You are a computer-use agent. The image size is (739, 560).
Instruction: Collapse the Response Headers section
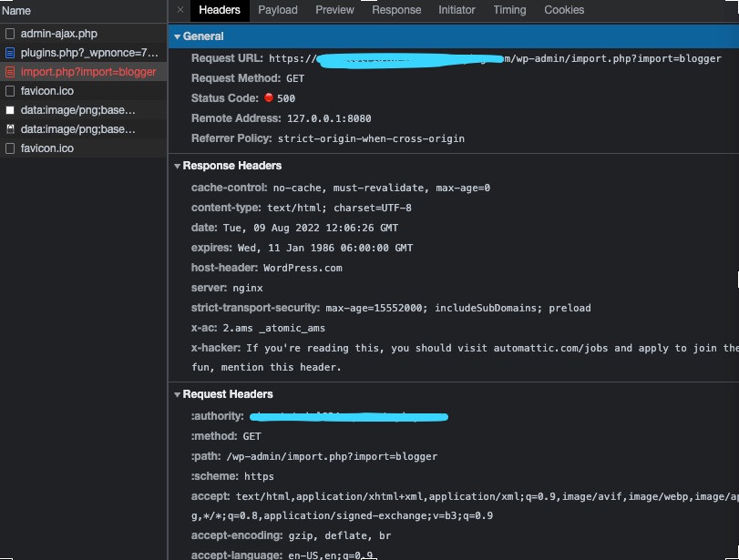point(177,167)
